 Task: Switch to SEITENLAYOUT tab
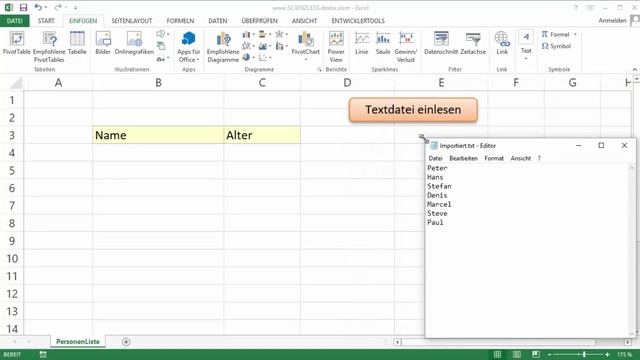pos(131,21)
